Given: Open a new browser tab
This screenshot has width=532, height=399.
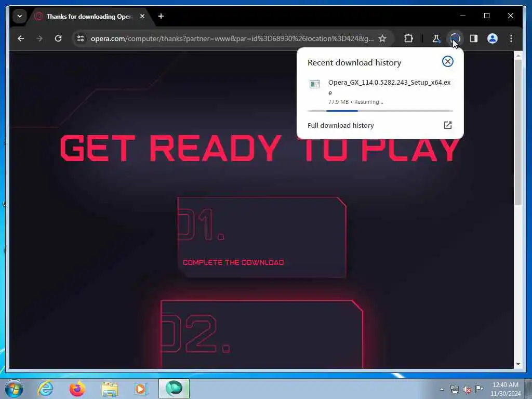Looking at the screenshot, I should (161, 16).
